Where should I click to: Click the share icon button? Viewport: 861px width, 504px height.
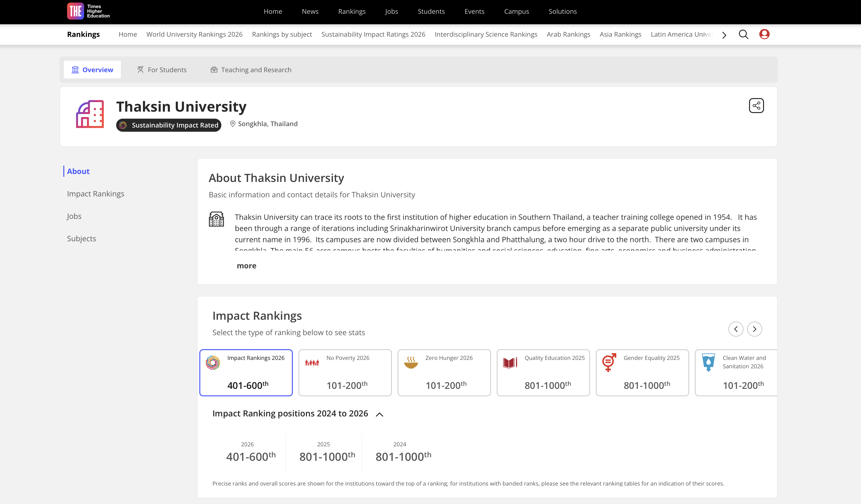pyautogui.click(x=757, y=106)
